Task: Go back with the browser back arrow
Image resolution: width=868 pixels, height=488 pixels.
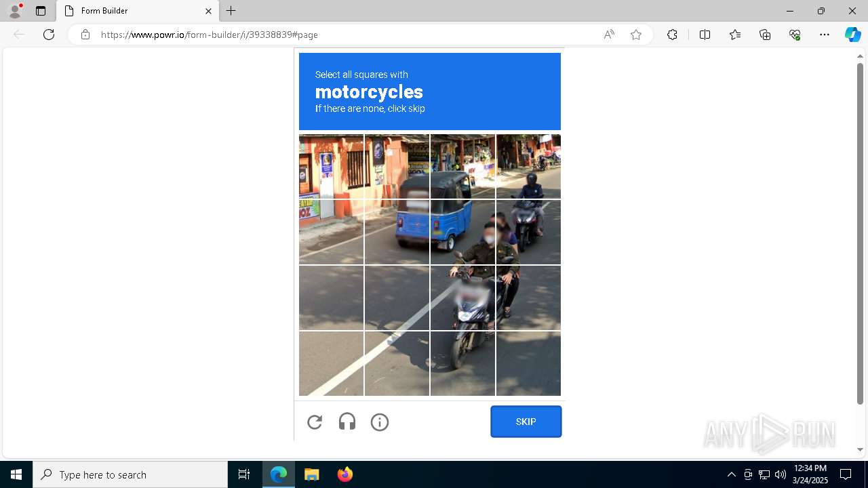Action: (19, 35)
